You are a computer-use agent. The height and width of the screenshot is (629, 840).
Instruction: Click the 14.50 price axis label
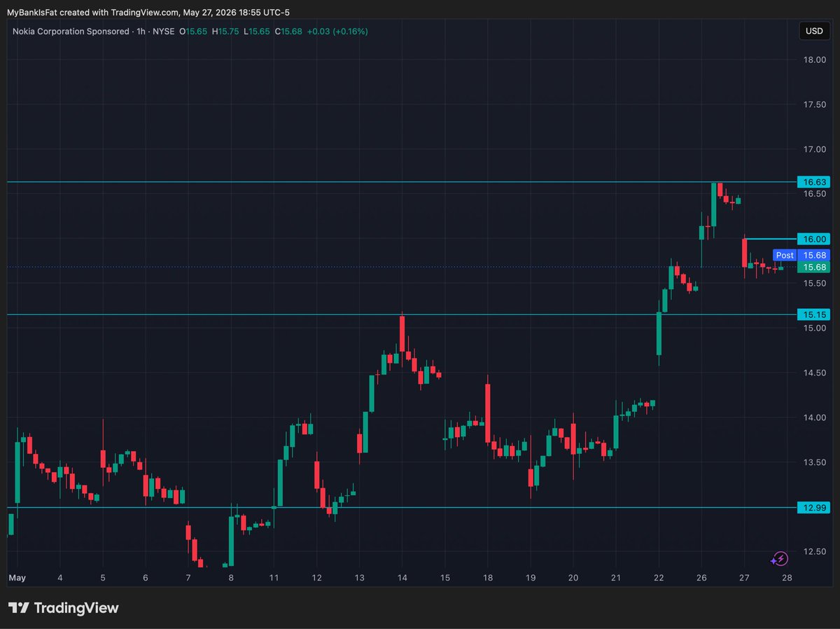point(813,373)
